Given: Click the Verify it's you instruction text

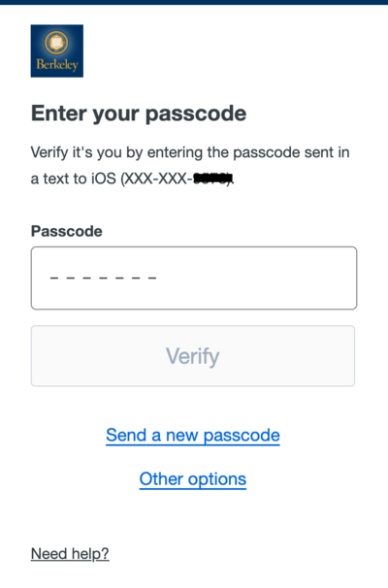Looking at the screenshot, I should 190,165.
